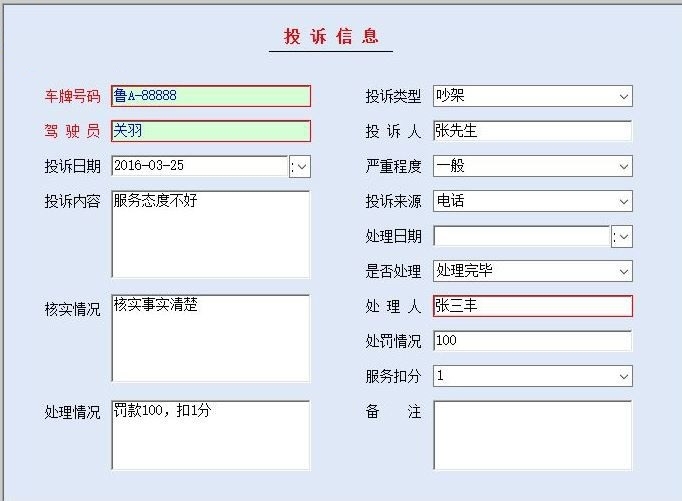Click into the 投诉内容 text area
The height and width of the screenshot is (501, 682).
click(211, 234)
